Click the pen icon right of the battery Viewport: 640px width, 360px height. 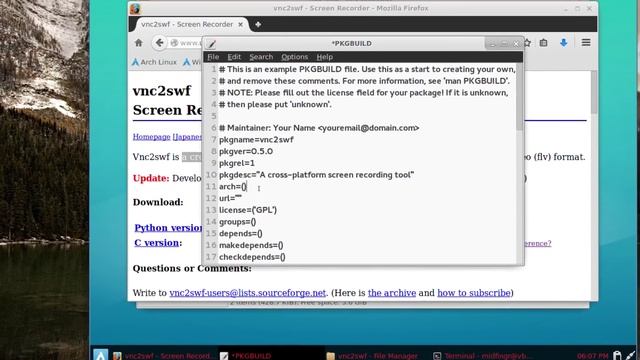[631, 356]
